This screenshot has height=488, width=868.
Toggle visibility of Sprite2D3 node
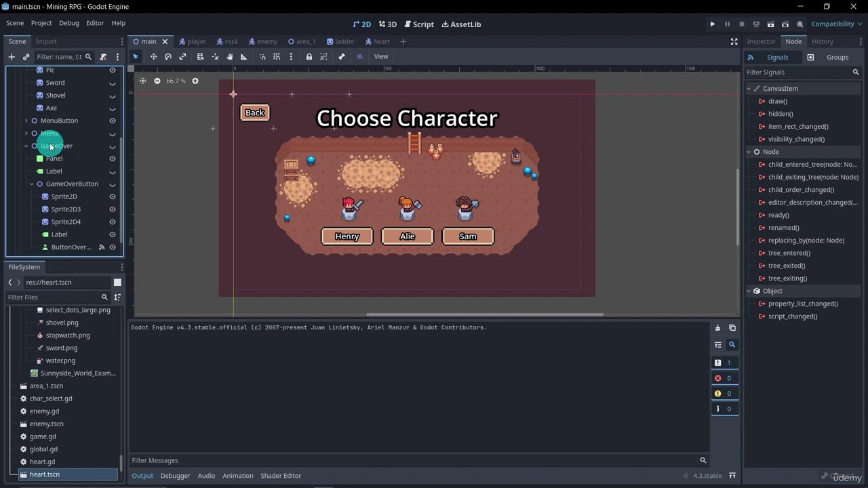tap(113, 209)
